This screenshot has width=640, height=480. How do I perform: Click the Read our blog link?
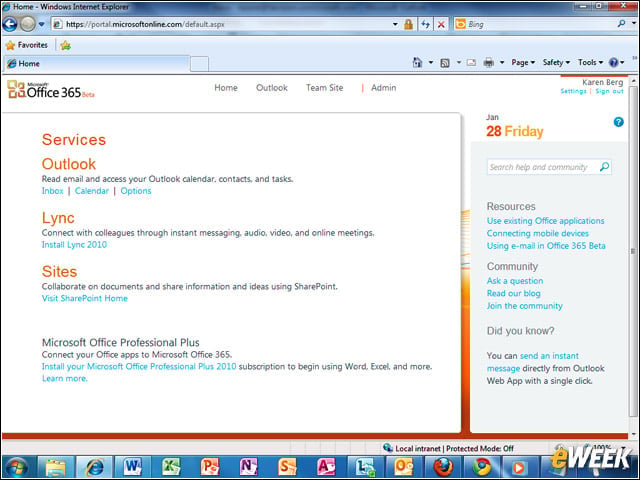(x=513, y=293)
